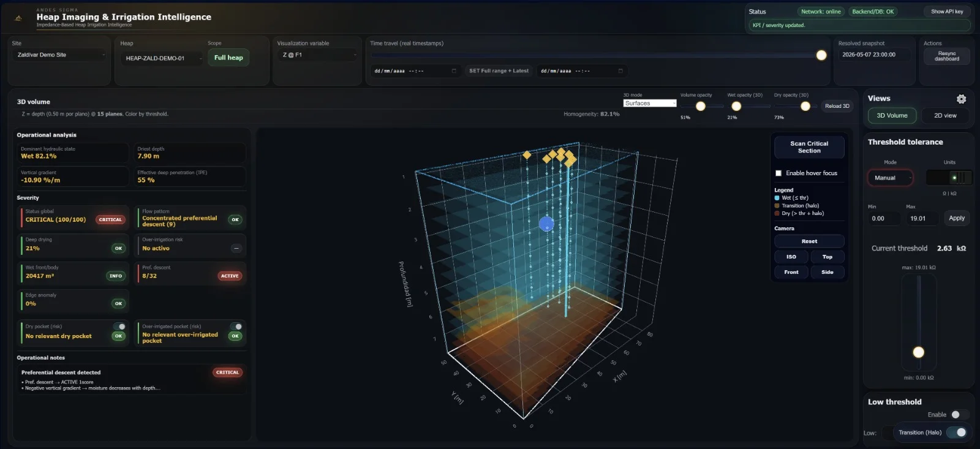This screenshot has width=980, height=449.
Task: Click SET Full range + Latest
Action: point(499,71)
